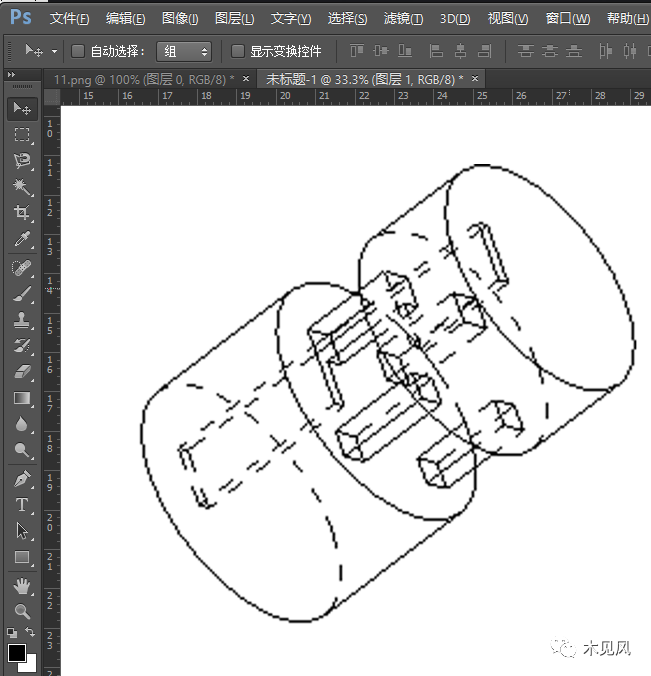Close the 未标题-1 document tab
Image resolution: width=651 pixels, height=676 pixels.
coord(475,78)
